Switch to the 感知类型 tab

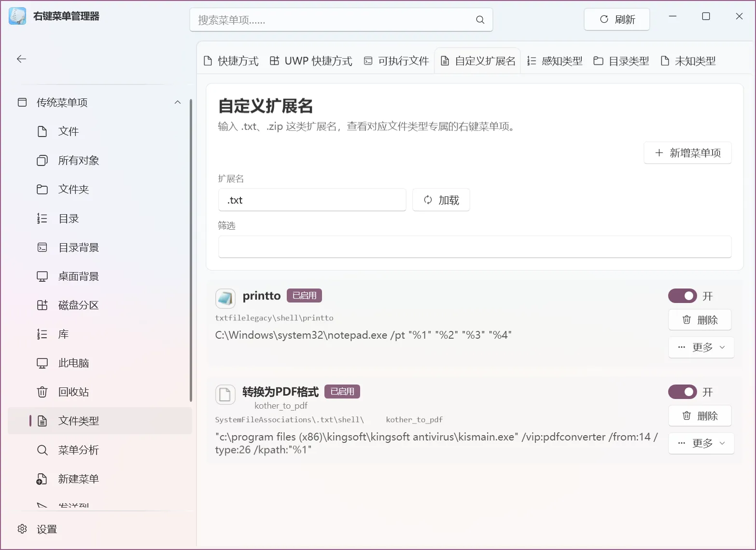pos(554,61)
